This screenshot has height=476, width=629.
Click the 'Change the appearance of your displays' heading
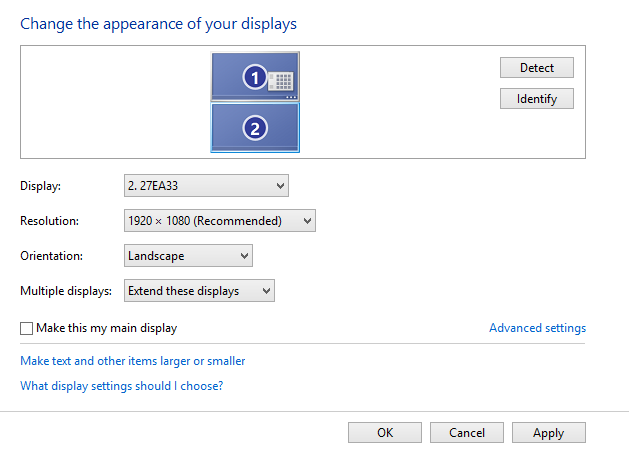pos(159,22)
